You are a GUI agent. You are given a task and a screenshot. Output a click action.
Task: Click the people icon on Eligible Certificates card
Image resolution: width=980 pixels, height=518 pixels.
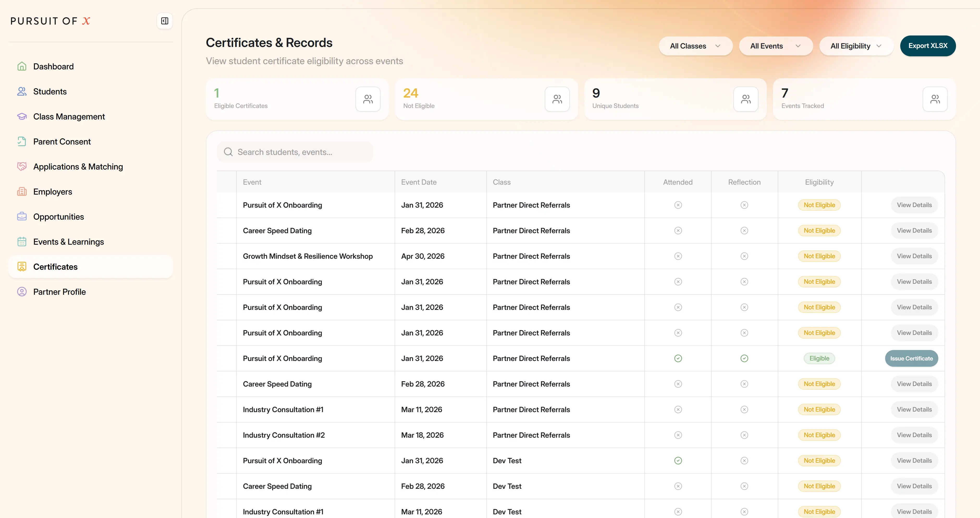368,99
